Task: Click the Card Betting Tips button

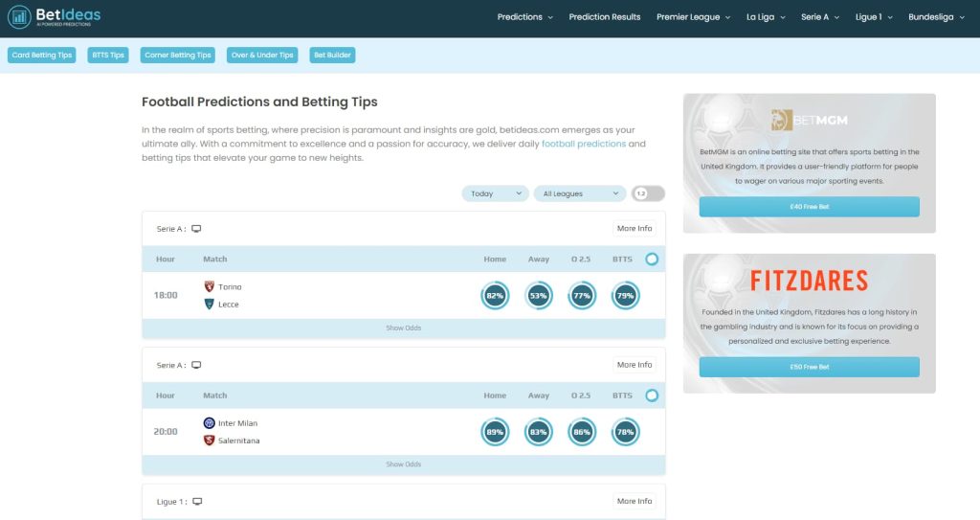Action: [x=42, y=56]
